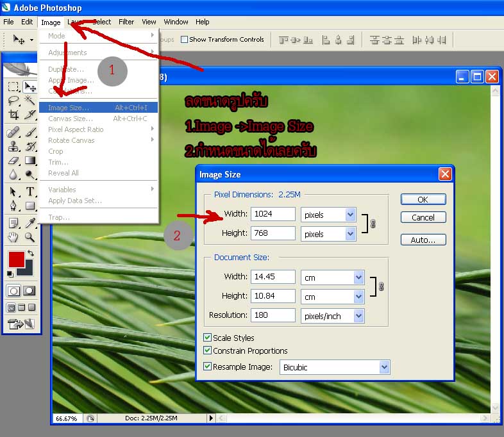Open the Edit menu

coord(27,22)
